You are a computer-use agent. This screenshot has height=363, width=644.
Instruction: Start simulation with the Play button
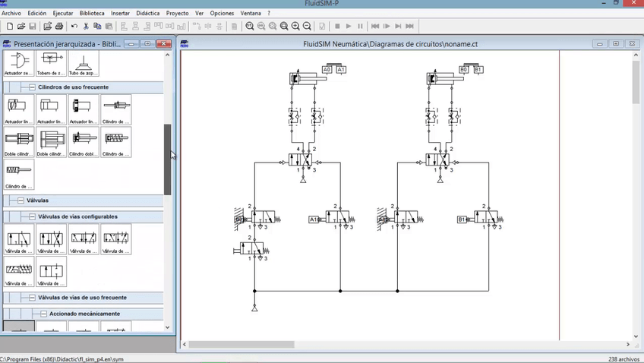pyautogui.click(x=349, y=27)
